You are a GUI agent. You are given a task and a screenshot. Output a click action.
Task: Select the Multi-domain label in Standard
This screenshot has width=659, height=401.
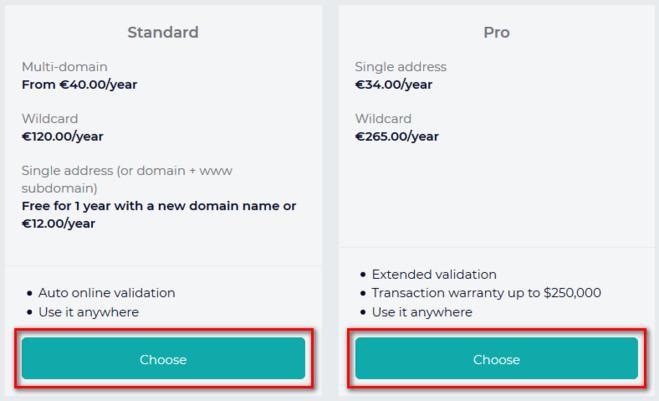pyautogui.click(x=64, y=67)
